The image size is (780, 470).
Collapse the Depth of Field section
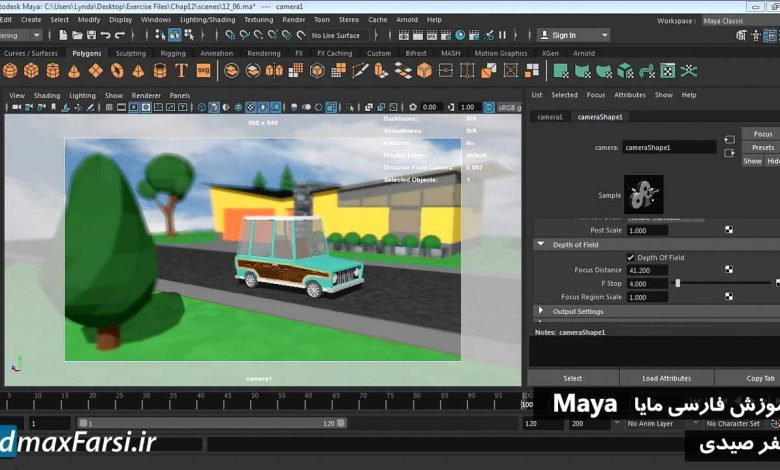click(x=541, y=244)
